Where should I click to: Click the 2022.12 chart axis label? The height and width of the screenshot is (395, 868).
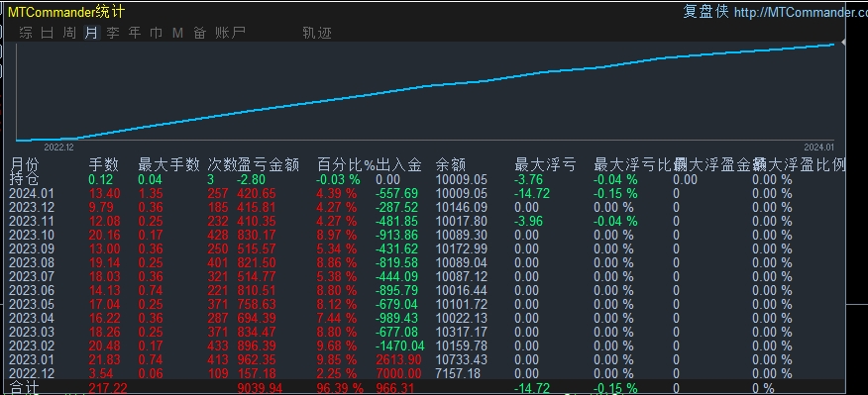pyautogui.click(x=58, y=148)
